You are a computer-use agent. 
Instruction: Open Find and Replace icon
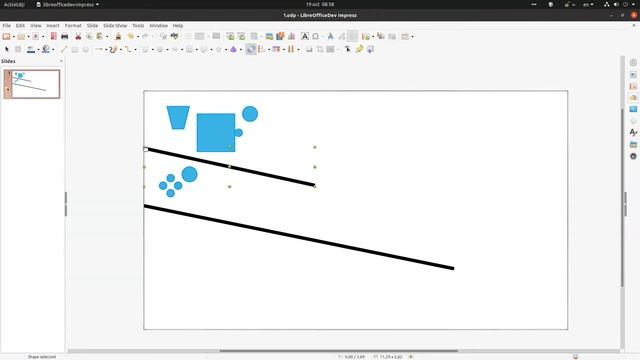[163, 36]
